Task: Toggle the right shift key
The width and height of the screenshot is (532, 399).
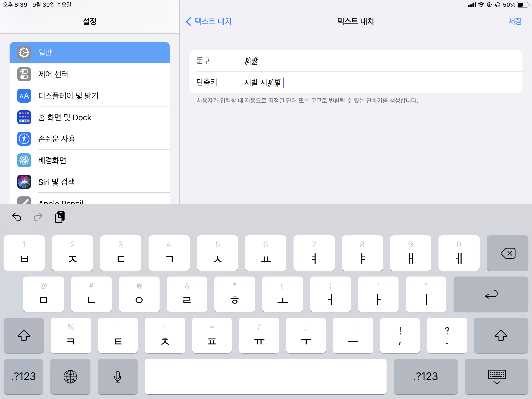Action: (x=500, y=335)
